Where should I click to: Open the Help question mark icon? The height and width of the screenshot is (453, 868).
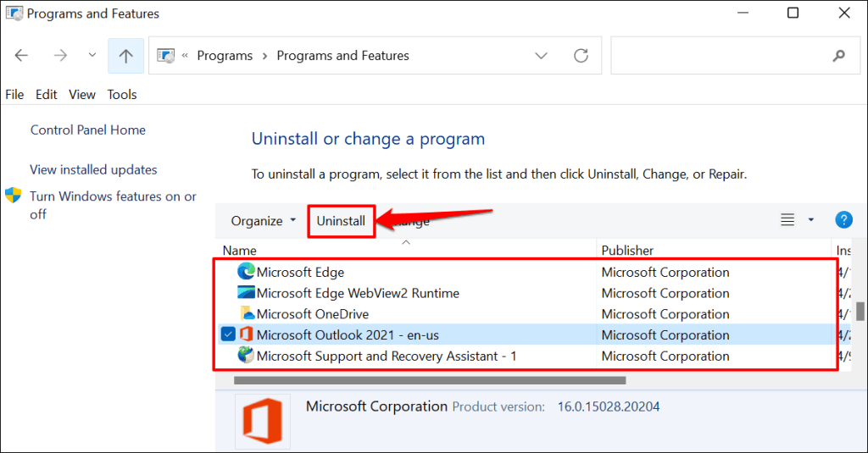tap(843, 220)
